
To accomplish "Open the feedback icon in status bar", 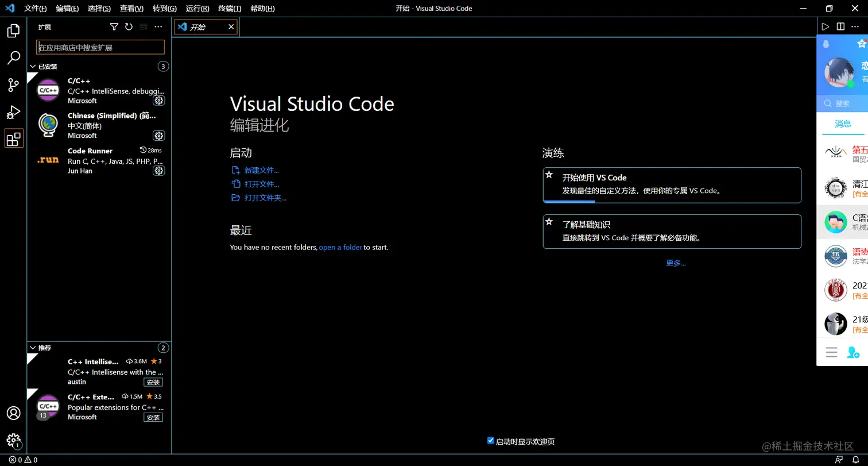I will coord(839,460).
